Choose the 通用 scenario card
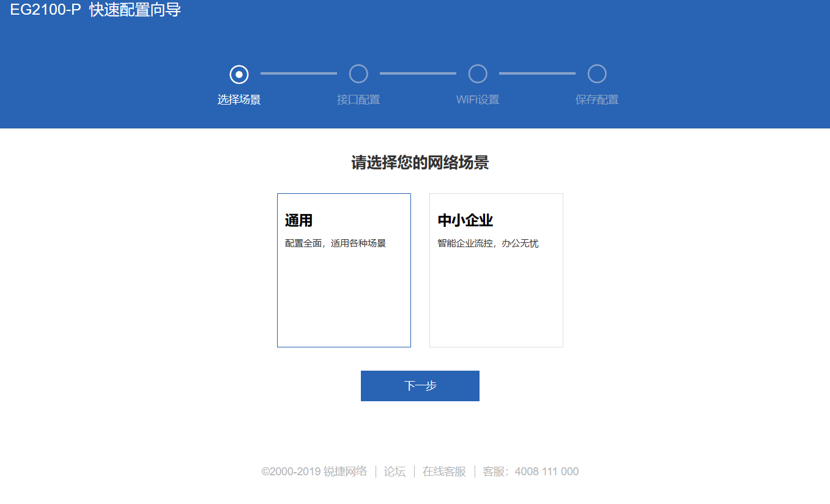This screenshot has width=830, height=504. 344,270
